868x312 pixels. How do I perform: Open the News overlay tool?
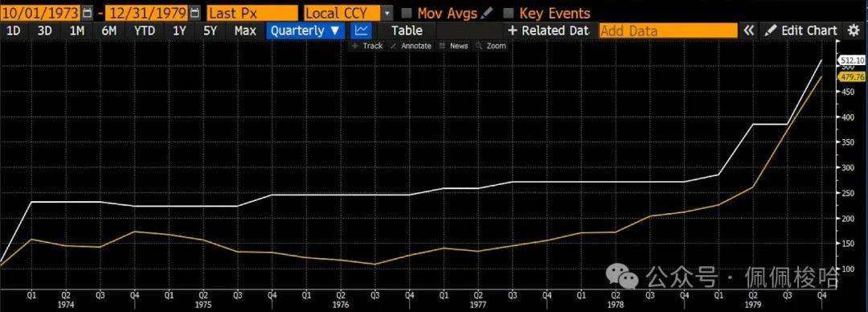point(453,46)
